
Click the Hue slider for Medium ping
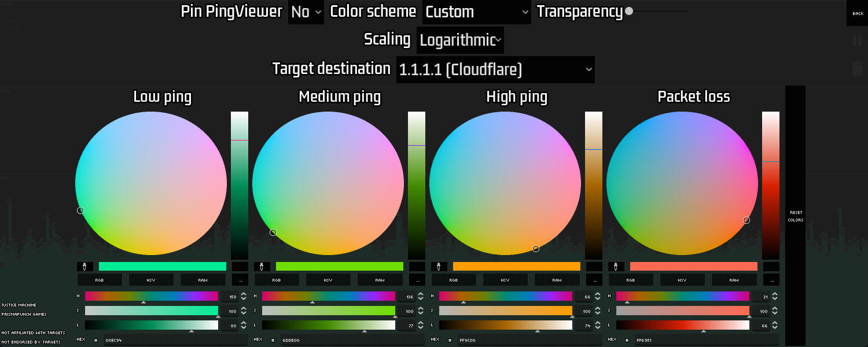(328, 296)
